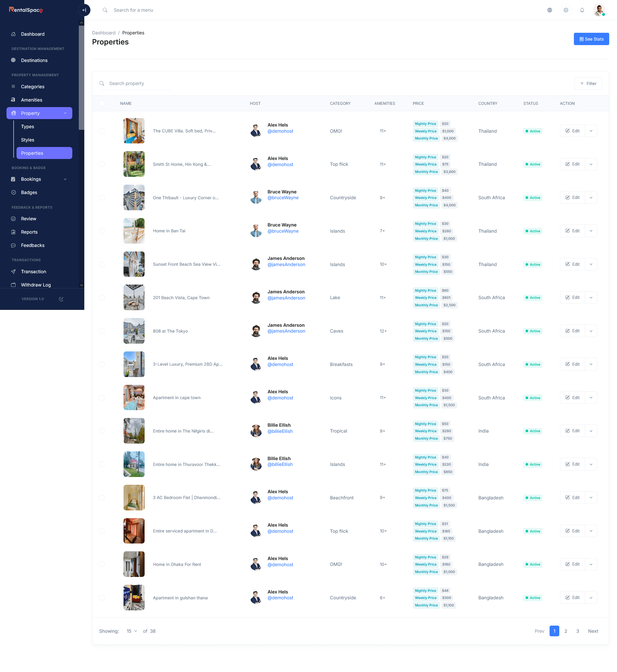617x672 pixels.
Task: Click Bruce Wayne avatar in One Thibault row
Action: coord(256,198)
